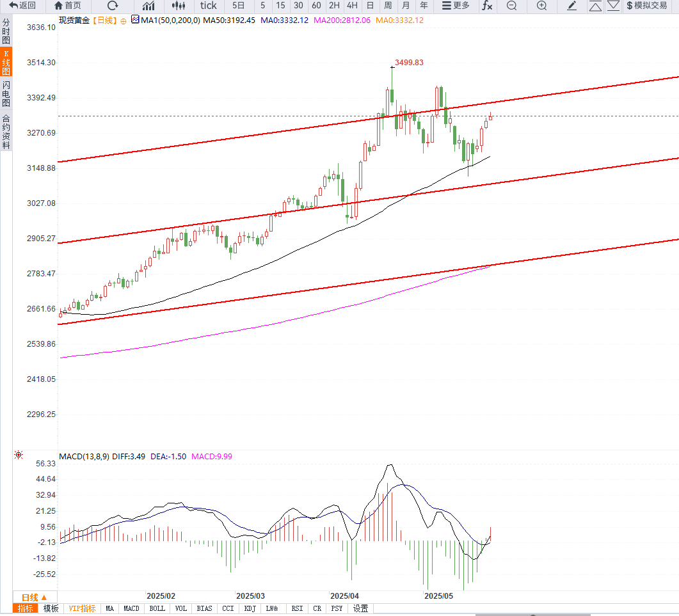Select the candlestick chart icon
The image size is (679, 616).
pos(179,6)
